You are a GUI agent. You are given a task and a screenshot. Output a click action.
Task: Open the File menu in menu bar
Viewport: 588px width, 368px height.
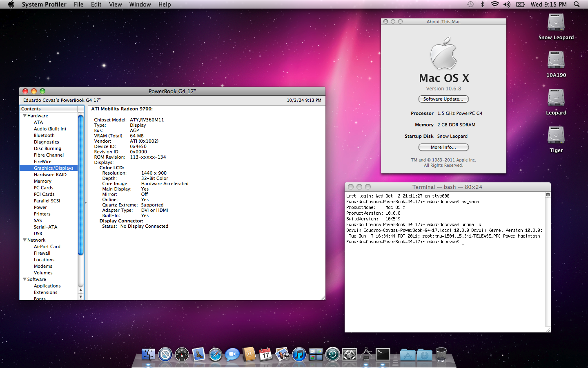coord(78,4)
